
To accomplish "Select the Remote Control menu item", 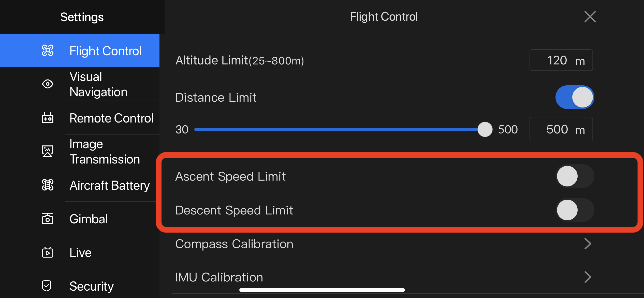I will pos(80,118).
